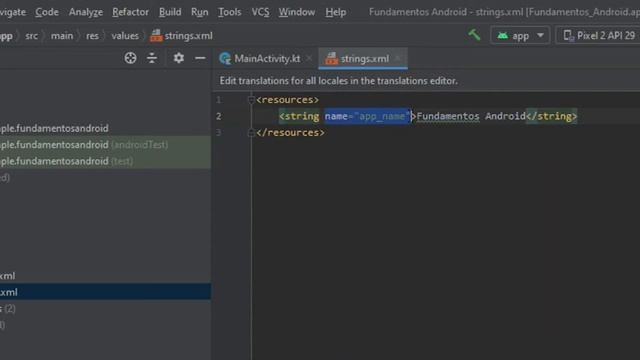Viewport: 640px width, 360px height.
Task: Click the values breadcrumb
Action: pyautogui.click(x=125, y=36)
